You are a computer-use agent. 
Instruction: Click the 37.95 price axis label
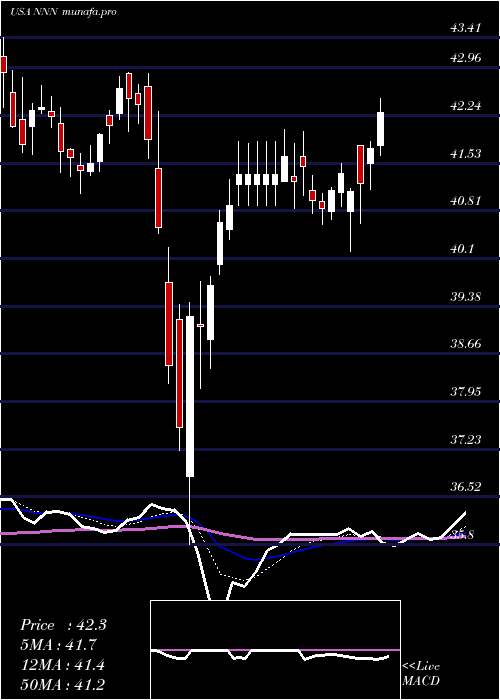coord(466,392)
